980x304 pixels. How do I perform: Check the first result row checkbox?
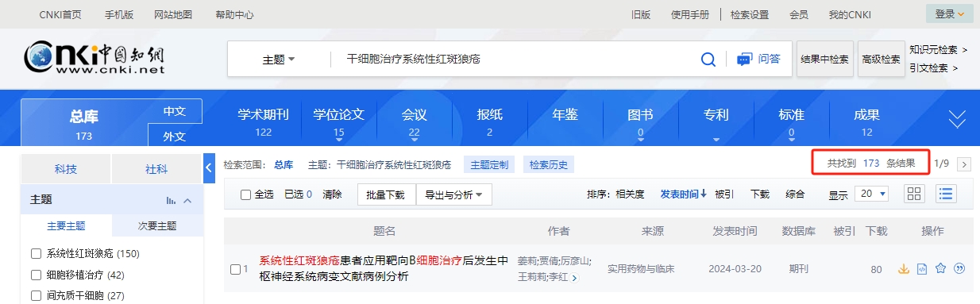(x=235, y=269)
